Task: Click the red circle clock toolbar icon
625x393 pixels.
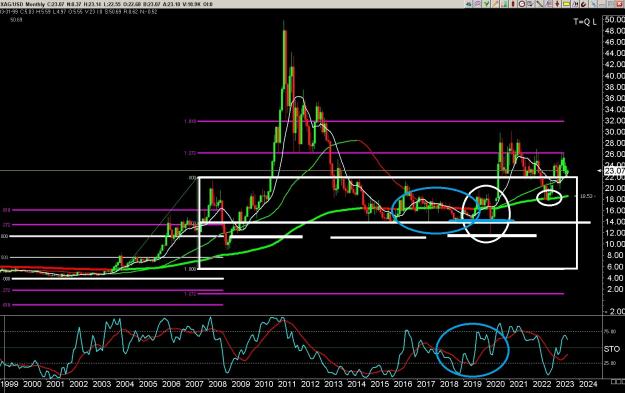Action: pos(522,4)
